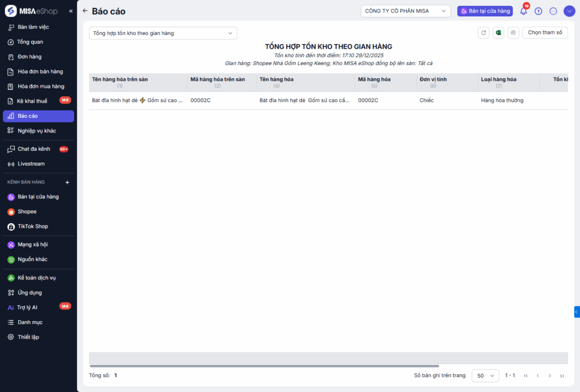Open Kê khai thuế menu

39,101
